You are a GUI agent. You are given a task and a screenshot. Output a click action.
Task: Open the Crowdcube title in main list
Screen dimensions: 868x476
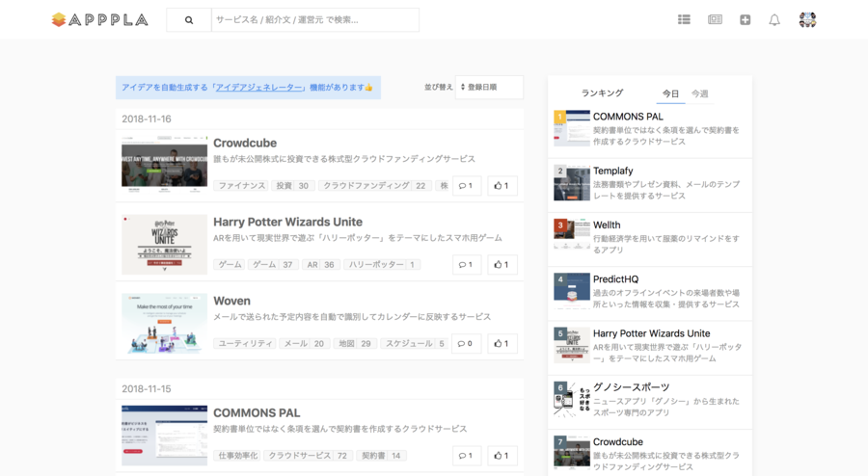click(245, 144)
